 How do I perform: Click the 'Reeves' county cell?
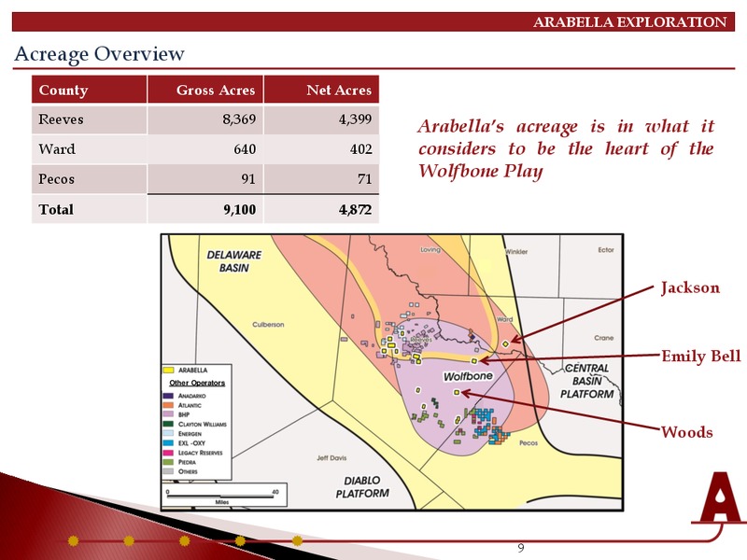[89, 119]
